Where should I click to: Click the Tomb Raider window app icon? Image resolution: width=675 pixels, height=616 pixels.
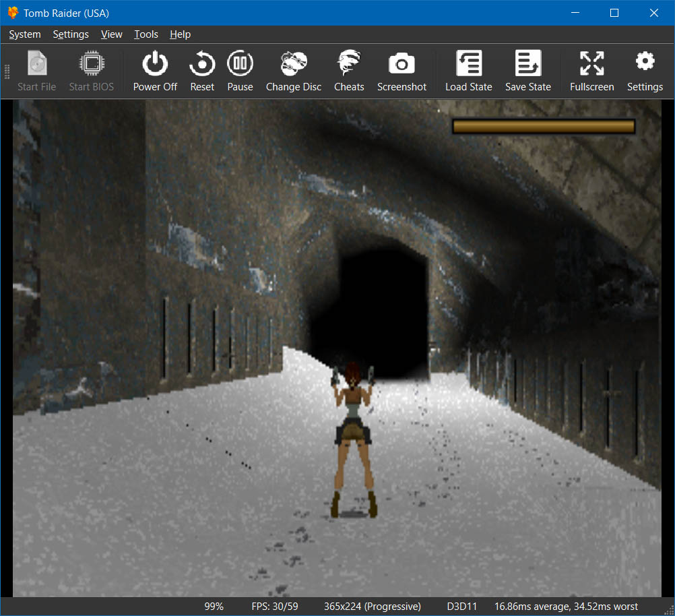click(13, 13)
